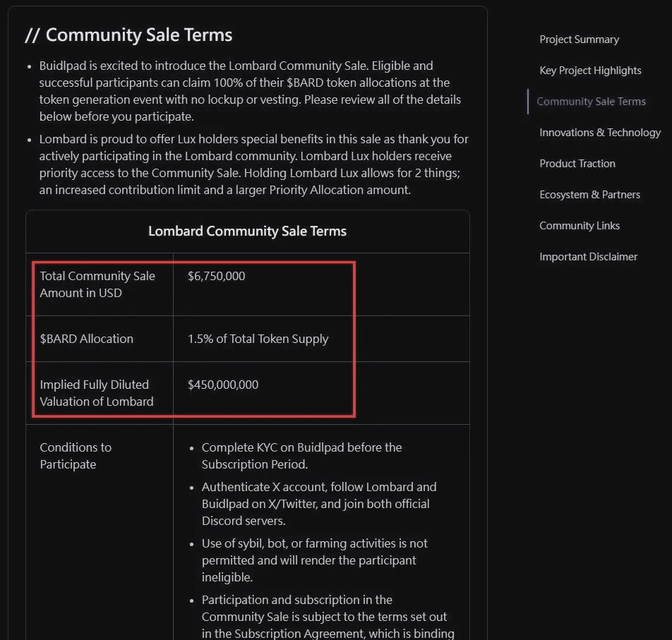Open Community Links section
The image size is (672, 640).
pyautogui.click(x=580, y=226)
